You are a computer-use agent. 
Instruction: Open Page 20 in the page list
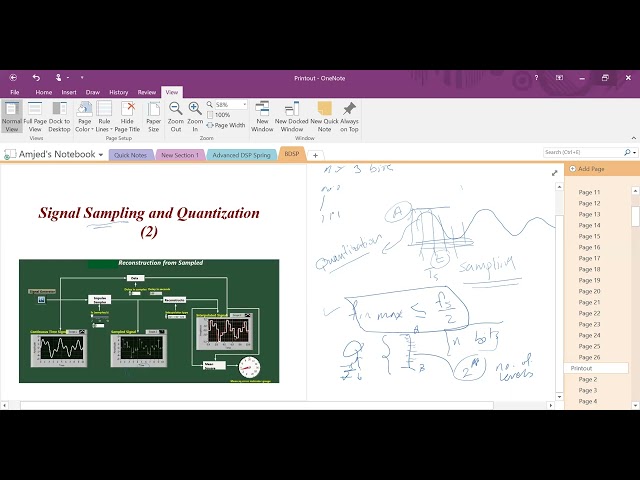tap(589, 291)
